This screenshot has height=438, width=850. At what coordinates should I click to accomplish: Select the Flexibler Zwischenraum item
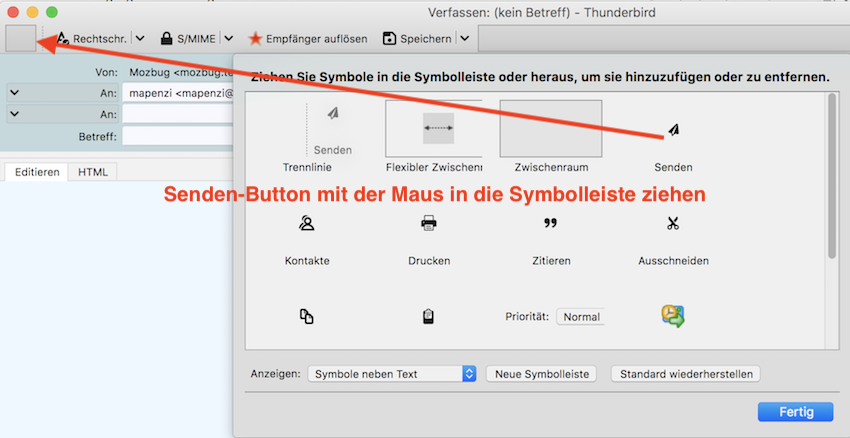coord(434,136)
